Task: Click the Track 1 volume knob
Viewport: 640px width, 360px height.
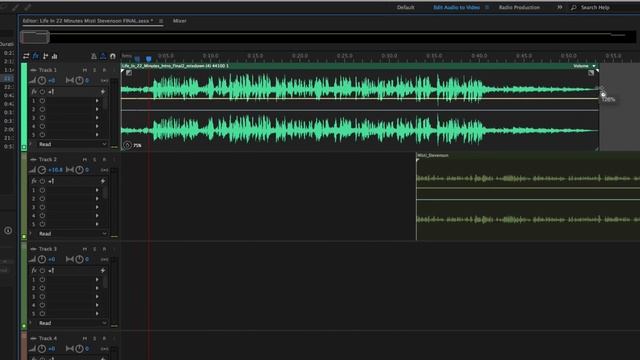Action: coord(42,80)
